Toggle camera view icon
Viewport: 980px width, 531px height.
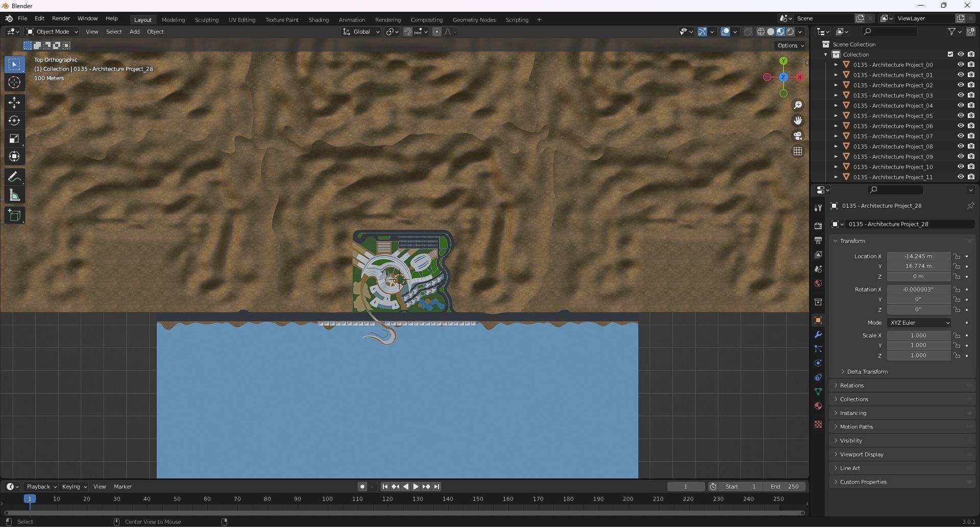798,136
